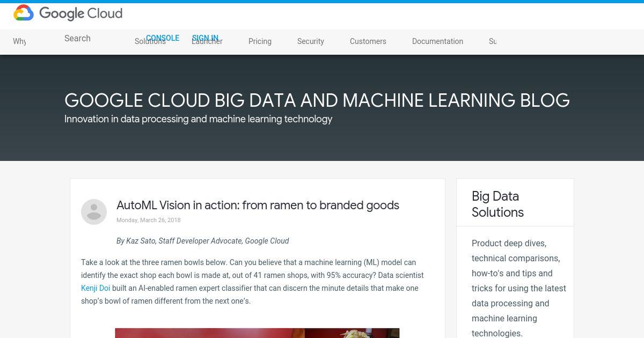The width and height of the screenshot is (644, 338).
Task: Click the subtitle 'Innovation in data processing'
Action: click(199, 119)
